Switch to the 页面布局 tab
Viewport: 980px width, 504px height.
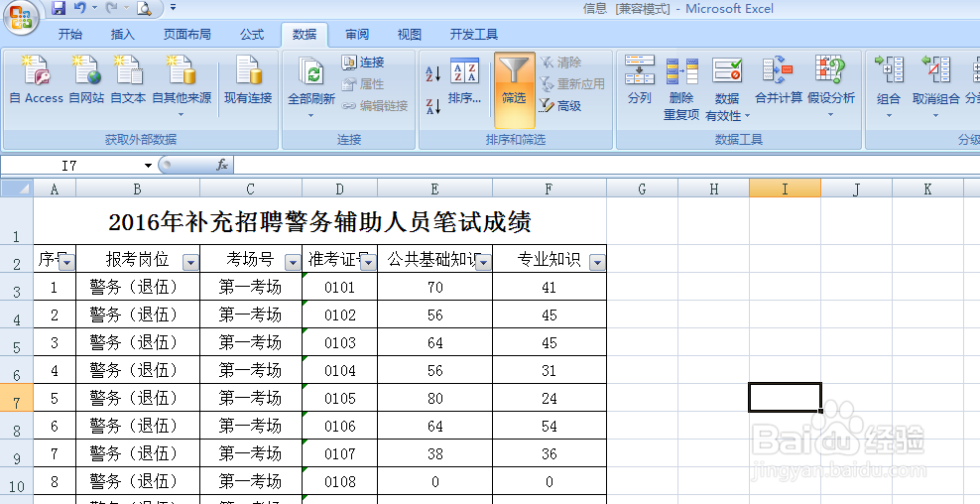click(186, 35)
